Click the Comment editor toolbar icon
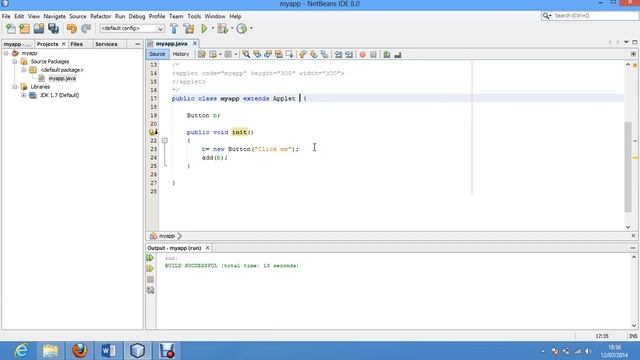 click(x=387, y=54)
